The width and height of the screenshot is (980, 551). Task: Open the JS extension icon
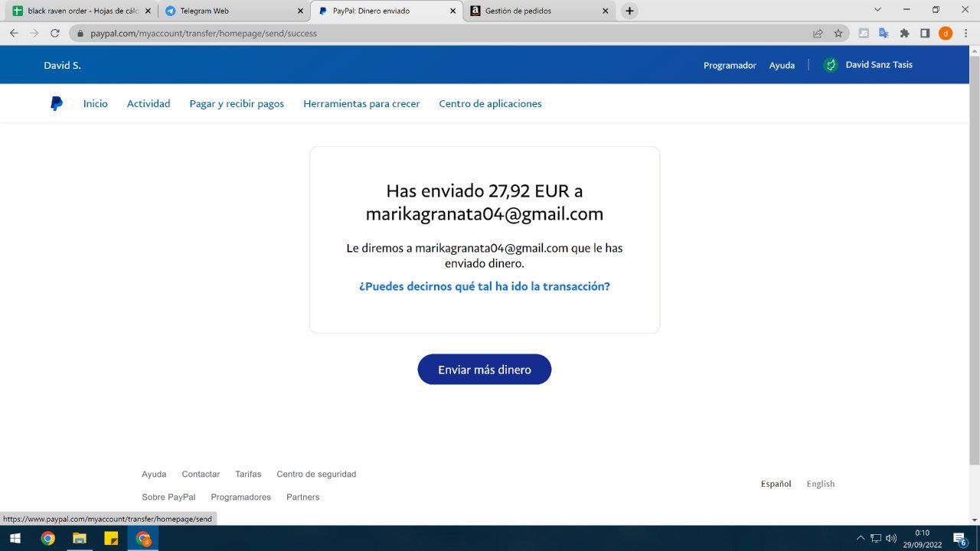point(864,33)
